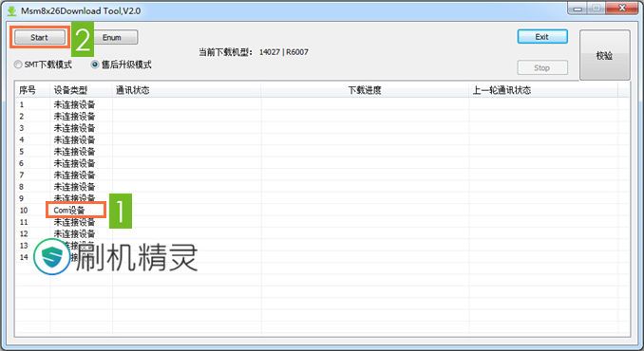Click the 下载进度 column header
Image resolution: width=644 pixels, height=351 pixels.
point(365,90)
